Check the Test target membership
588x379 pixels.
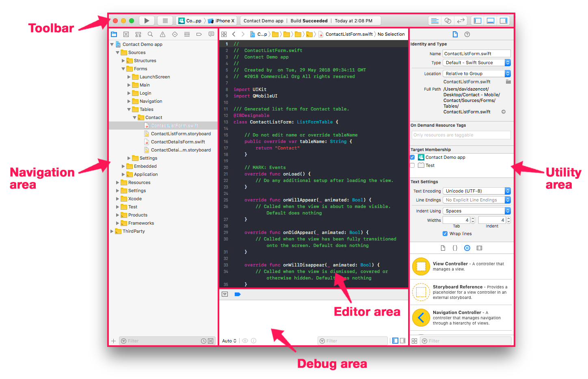click(412, 165)
